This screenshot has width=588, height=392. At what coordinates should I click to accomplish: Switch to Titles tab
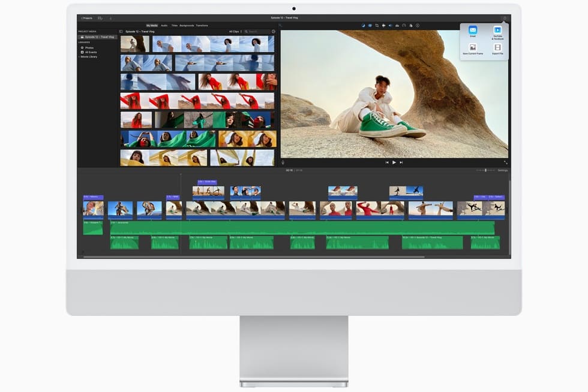[175, 26]
